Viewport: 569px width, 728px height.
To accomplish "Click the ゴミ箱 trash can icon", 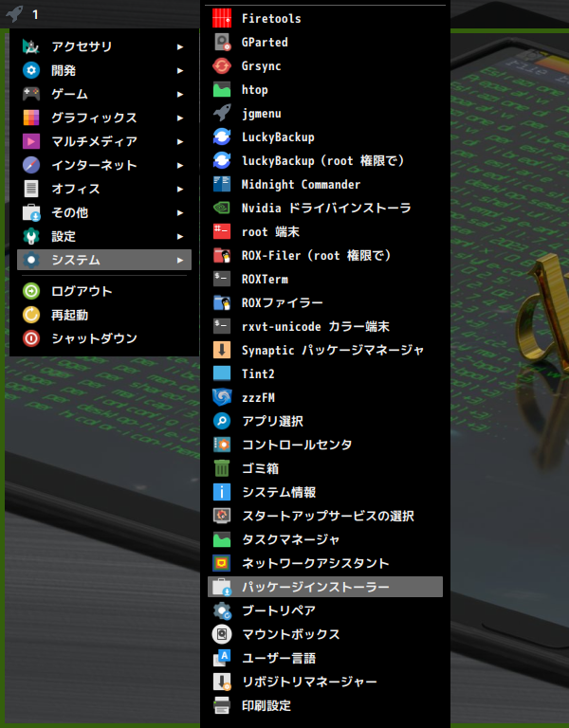I will click(222, 468).
